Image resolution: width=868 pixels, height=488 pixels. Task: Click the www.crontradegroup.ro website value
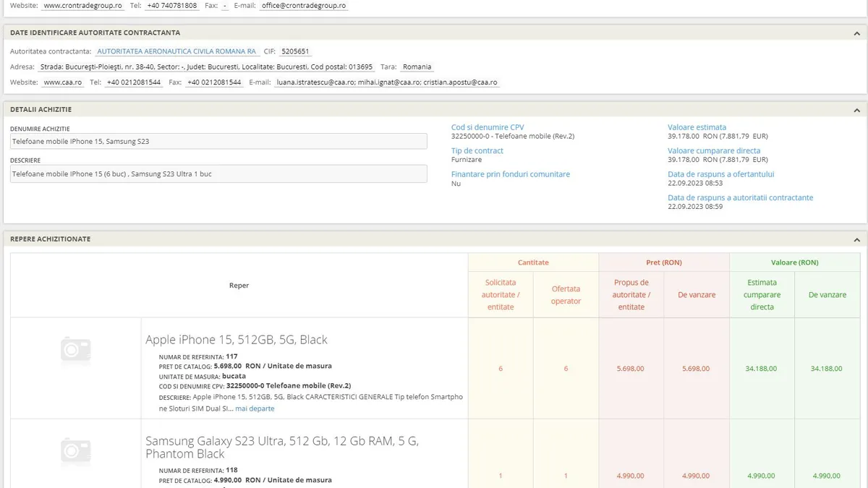pyautogui.click(x=82, y=6)
